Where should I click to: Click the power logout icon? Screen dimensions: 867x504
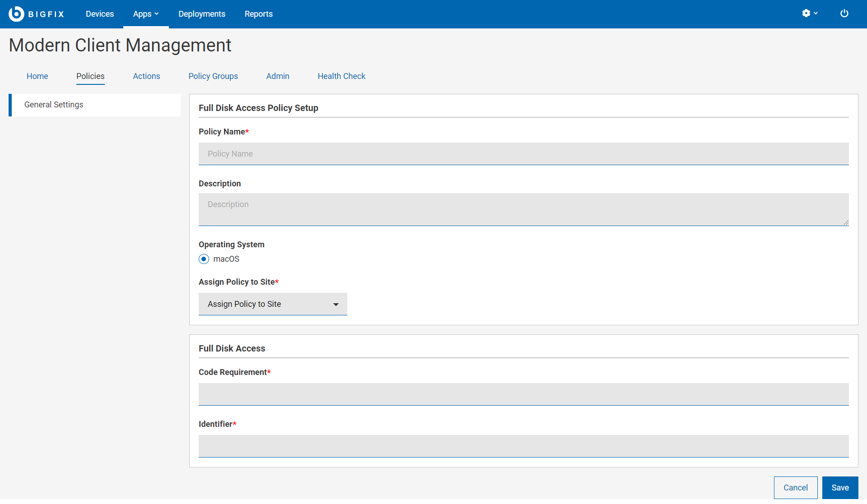[x=844, y=14]
